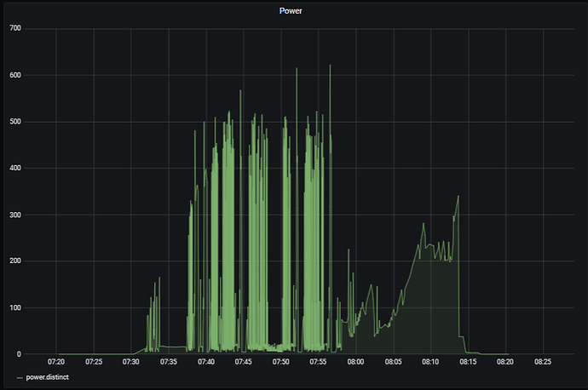This screenshot has width=588, height=390.
Task: Click the highest power spike near 07:56
Action: click(330, 66)
